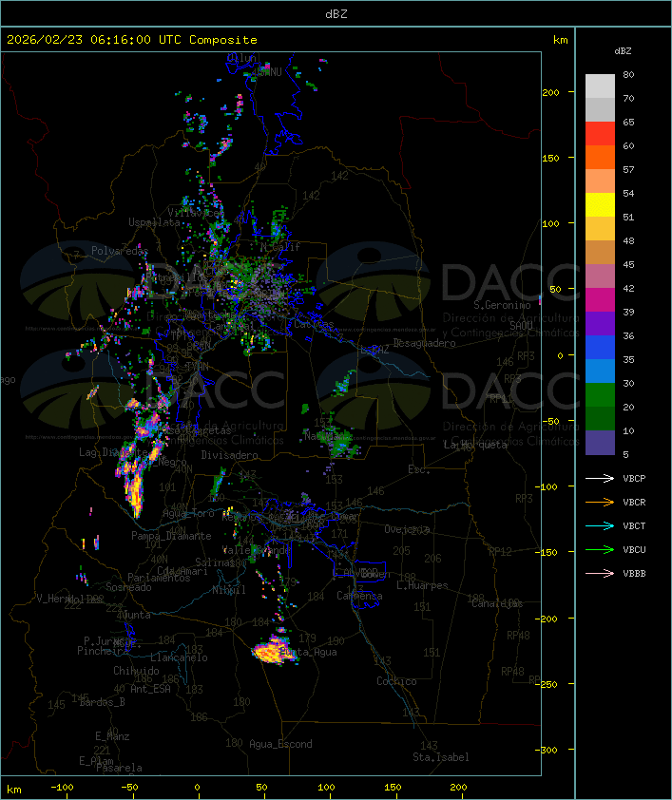Screen dimensions: 672x800
Task: Click the S.Geronimo place label
Action: pos(502,305)
